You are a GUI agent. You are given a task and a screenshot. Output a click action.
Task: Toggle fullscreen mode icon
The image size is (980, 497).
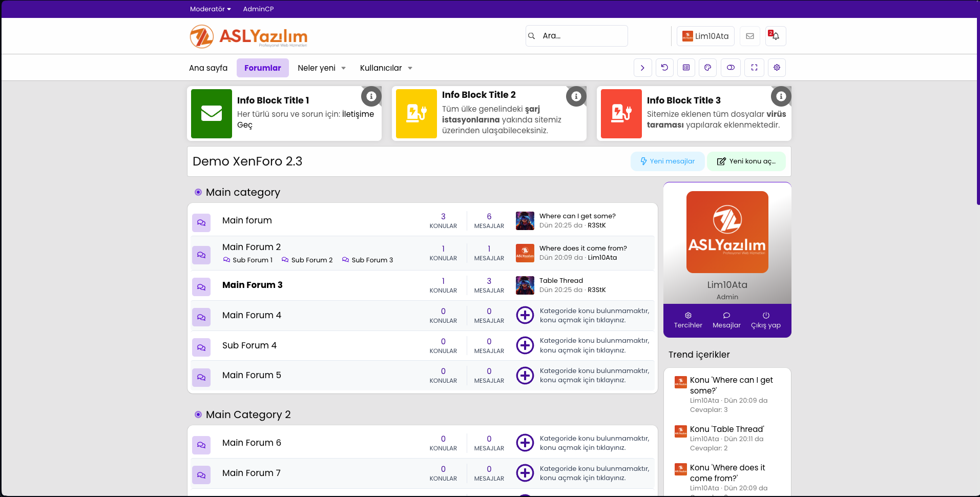(754, 68)
